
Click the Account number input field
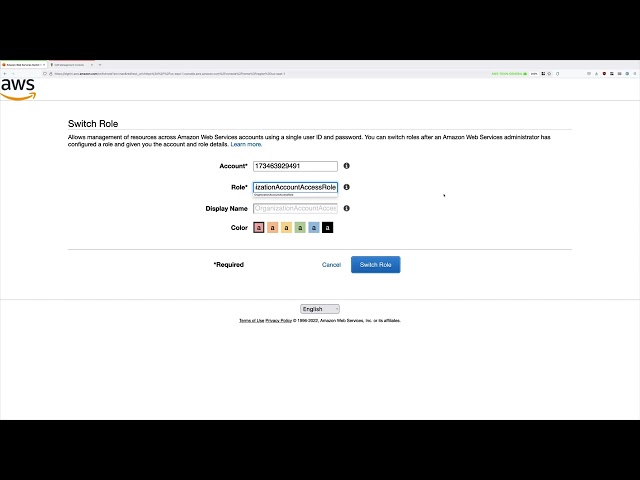coord(295,166)
